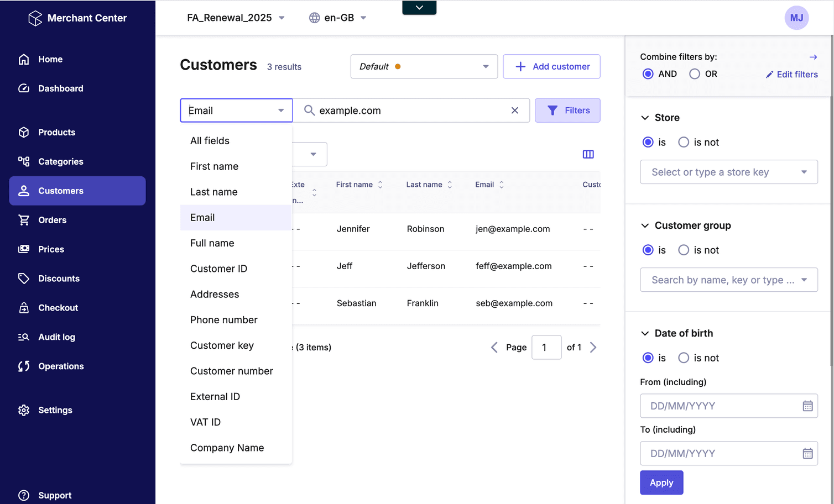Collapse the Date of birth filter section

645,333
